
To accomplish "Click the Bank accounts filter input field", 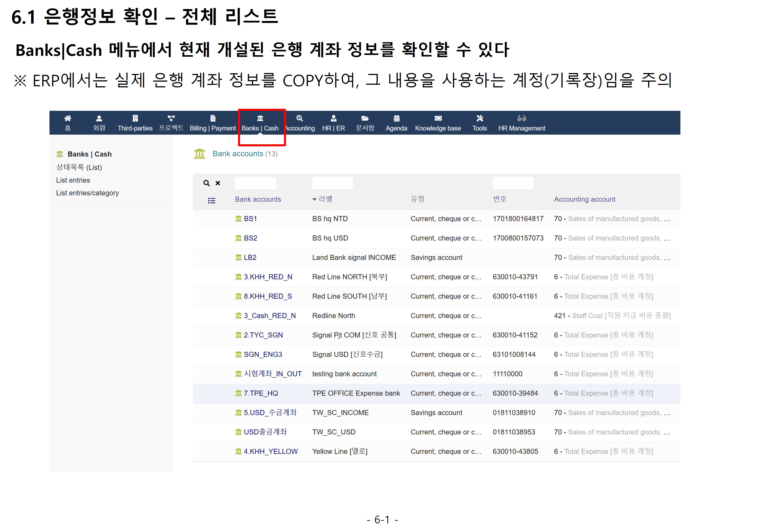I will pos(255,183).
